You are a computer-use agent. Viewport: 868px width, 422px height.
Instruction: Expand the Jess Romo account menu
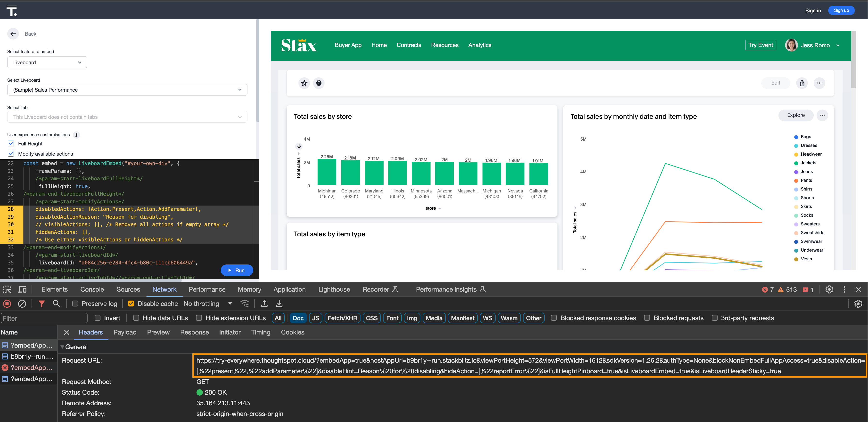(x=838, y=45)
